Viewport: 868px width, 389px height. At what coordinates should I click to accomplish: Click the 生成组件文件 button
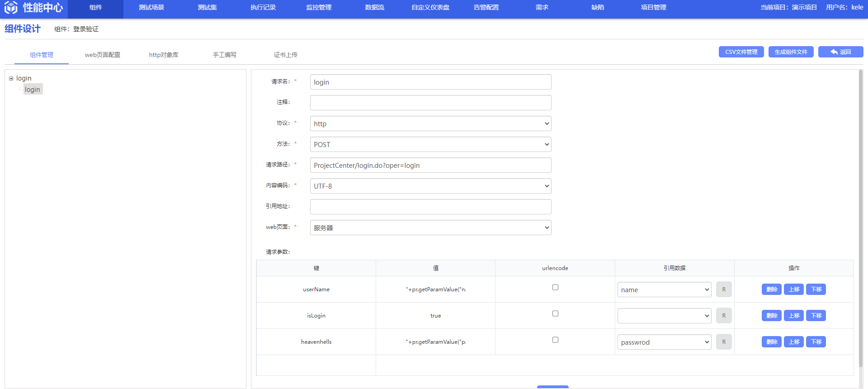pos(791,52)
